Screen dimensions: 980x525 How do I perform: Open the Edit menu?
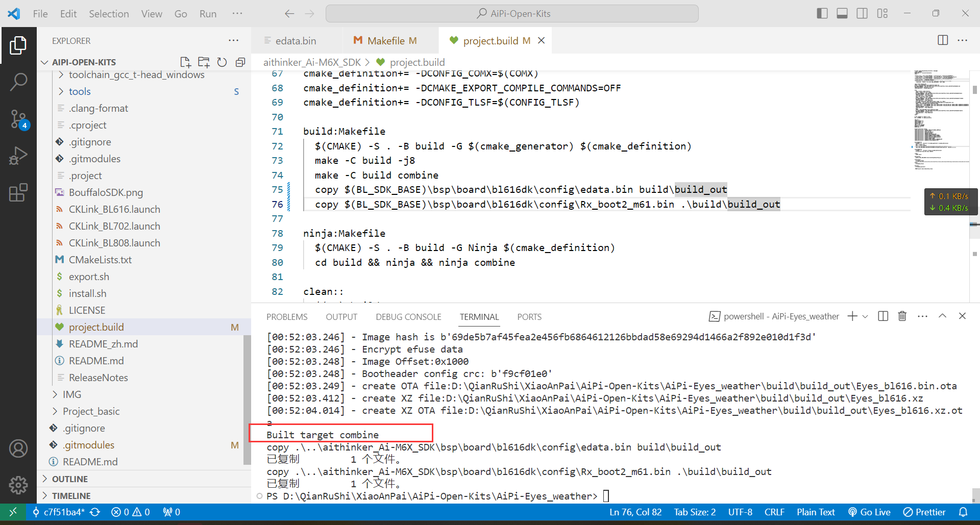tap(68, 14)
